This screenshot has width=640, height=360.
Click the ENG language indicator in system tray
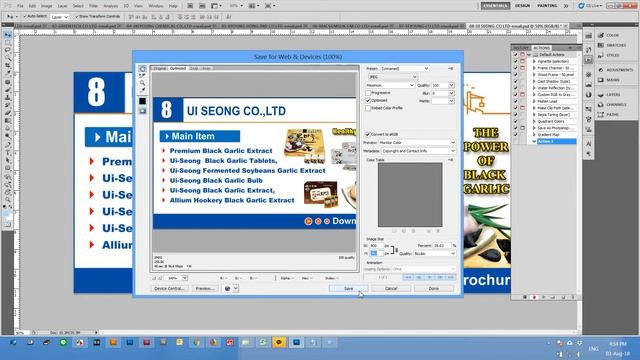[593, 349]
